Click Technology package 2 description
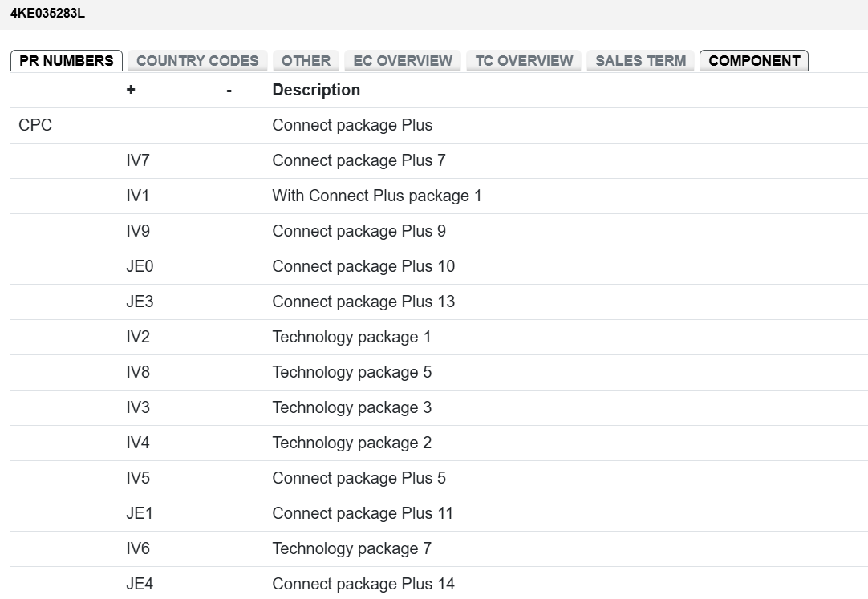The image size is (868, 599). click(352, 443)
